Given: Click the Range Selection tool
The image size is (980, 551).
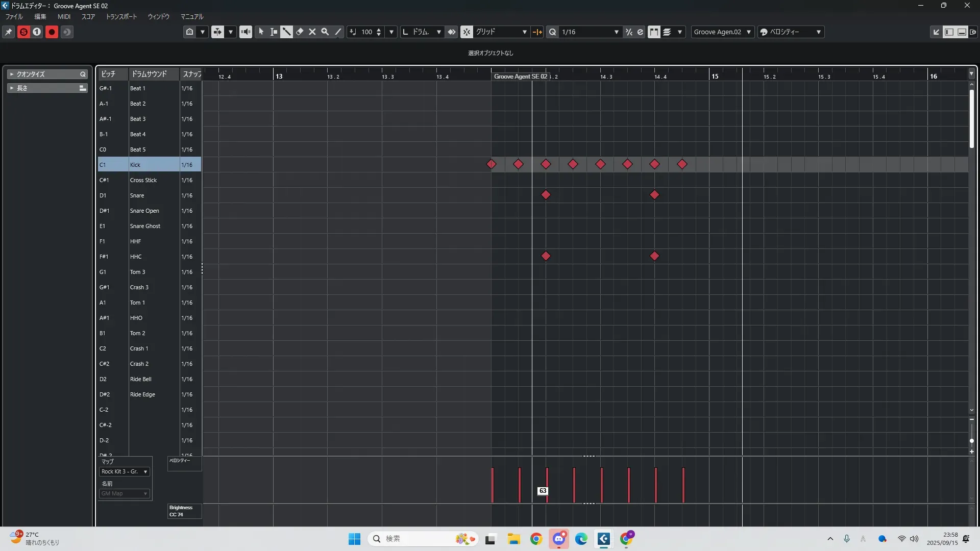Looking at the screenshot, I should pos(274,32).
